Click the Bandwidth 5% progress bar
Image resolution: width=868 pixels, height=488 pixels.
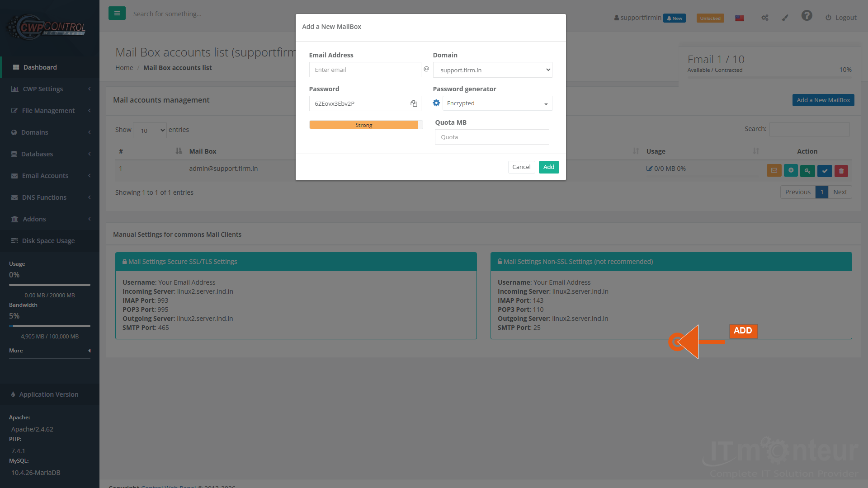[x=50, y=326]
